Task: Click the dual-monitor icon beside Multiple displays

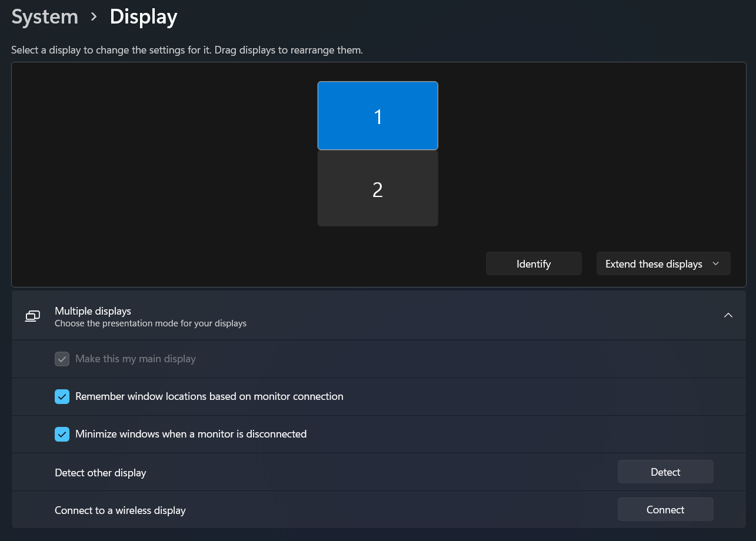Action: 32,316
